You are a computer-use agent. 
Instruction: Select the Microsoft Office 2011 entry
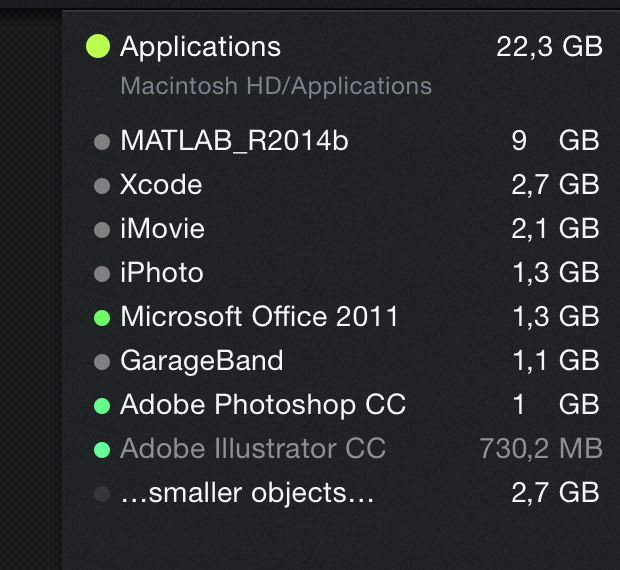tap(259, 317)
